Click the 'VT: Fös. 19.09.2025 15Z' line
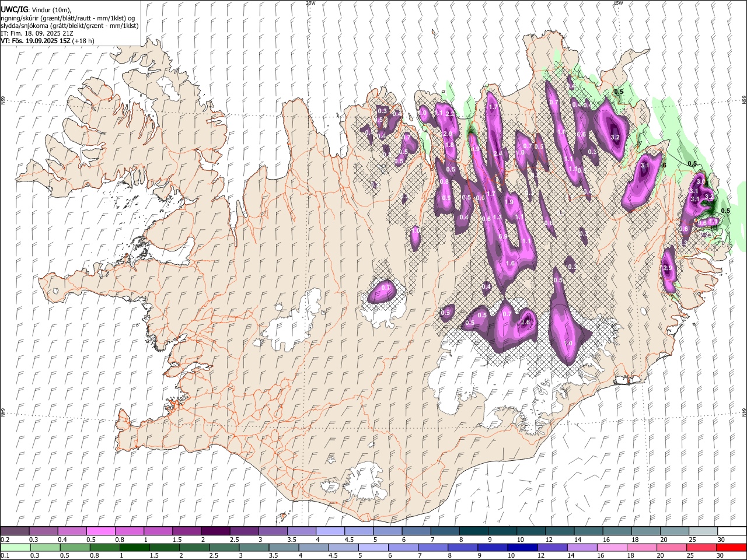The height and width of the screenshot is (560, 747). coord(36,41)
